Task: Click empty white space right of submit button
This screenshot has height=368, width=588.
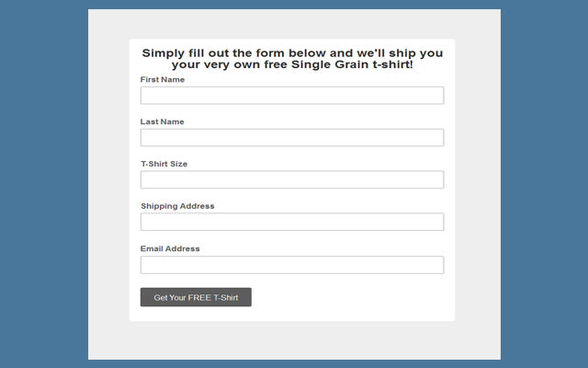Action: tap(348, 297)
